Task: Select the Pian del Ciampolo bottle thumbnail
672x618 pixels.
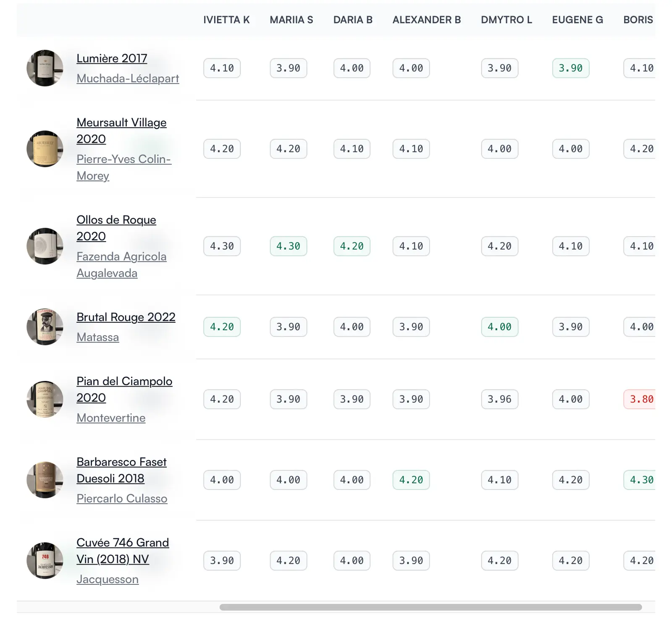Action: [45, 399]
